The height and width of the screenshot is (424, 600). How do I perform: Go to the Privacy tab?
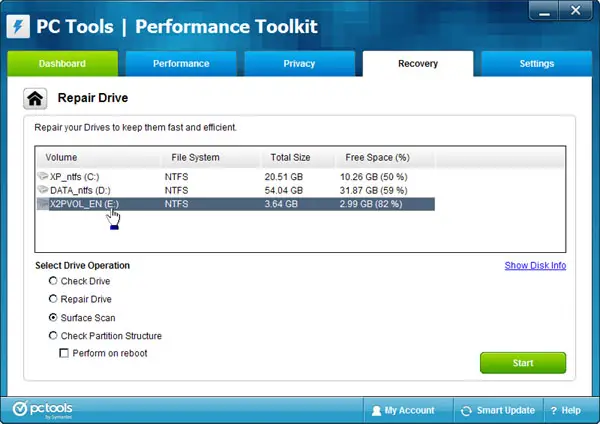point(300,64)
